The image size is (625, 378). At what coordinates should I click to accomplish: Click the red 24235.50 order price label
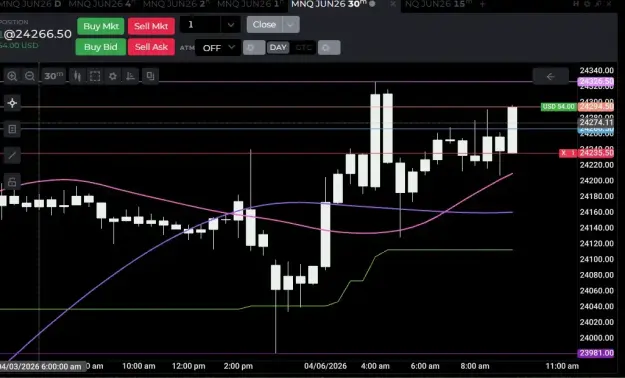(596, 153)
